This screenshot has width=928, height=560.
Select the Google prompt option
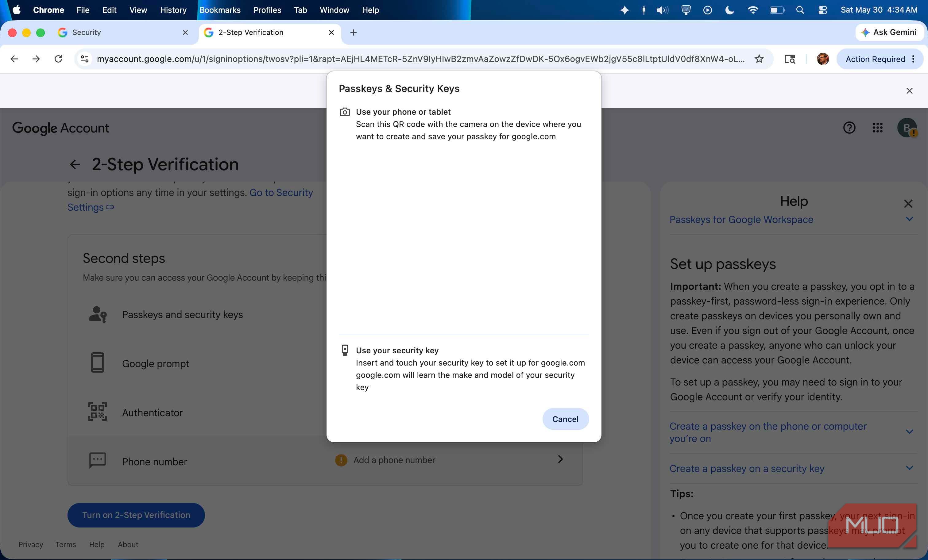tap(155, 363)
